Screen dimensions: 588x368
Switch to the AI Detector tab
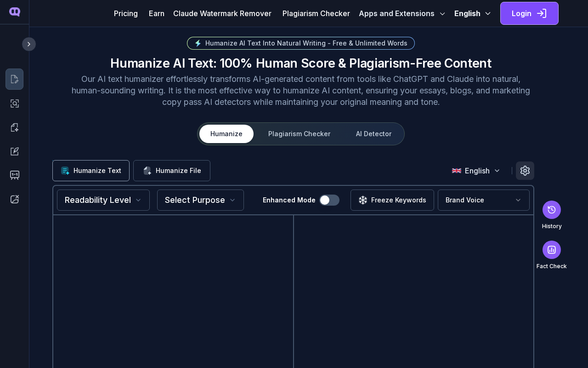373,134
